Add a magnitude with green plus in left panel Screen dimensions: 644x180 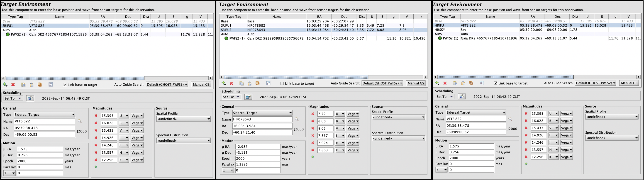[96, 167]
